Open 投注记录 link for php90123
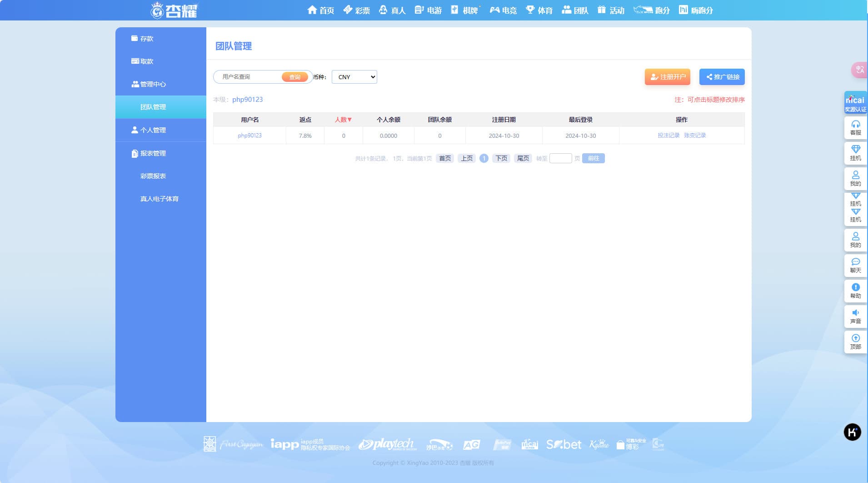 pyautogui.click(x=668, y=136)
